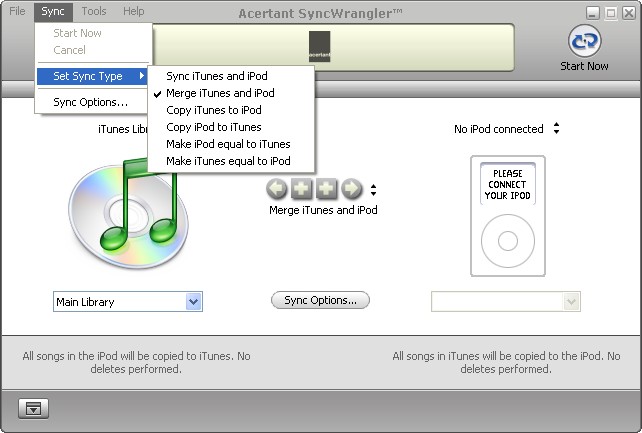Choose Cancel in the Sync menu
642x433 pixels.
pyautogui.click(x=93, y=50)
